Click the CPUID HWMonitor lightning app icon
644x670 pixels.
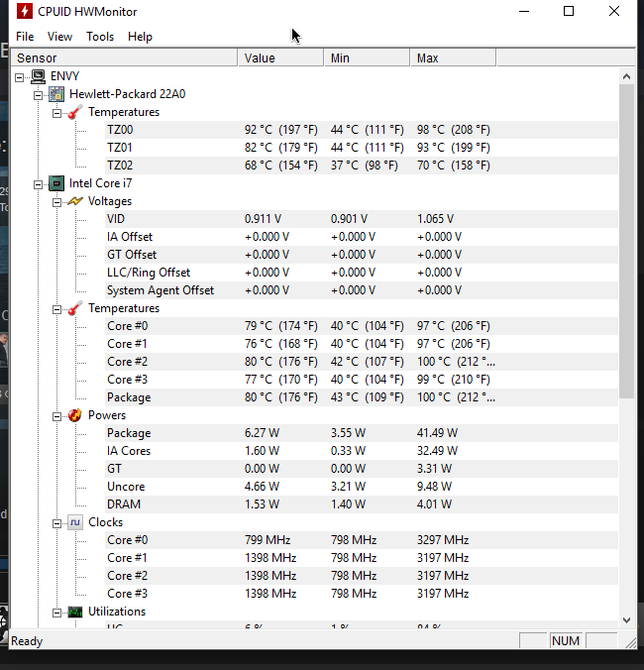coord(25,12)
